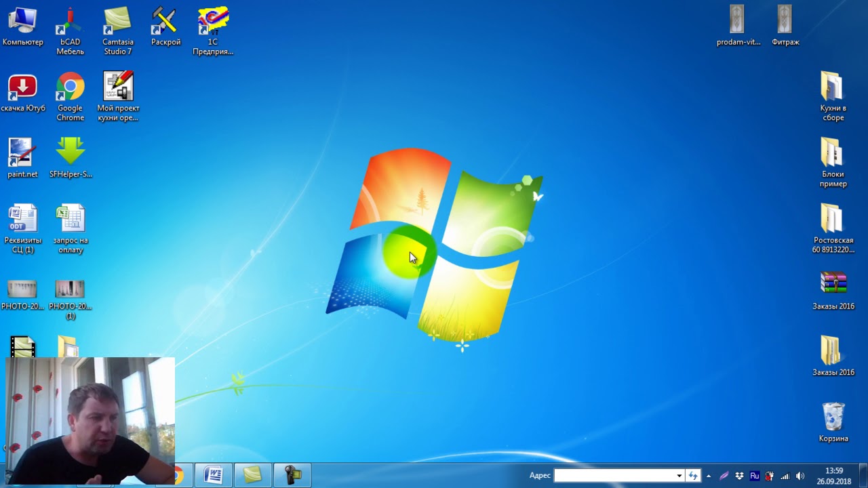The height and width of the screenshot is (488, 868).
Task: Show hidden tray icons arrow
Action: [x=709, y=476]
